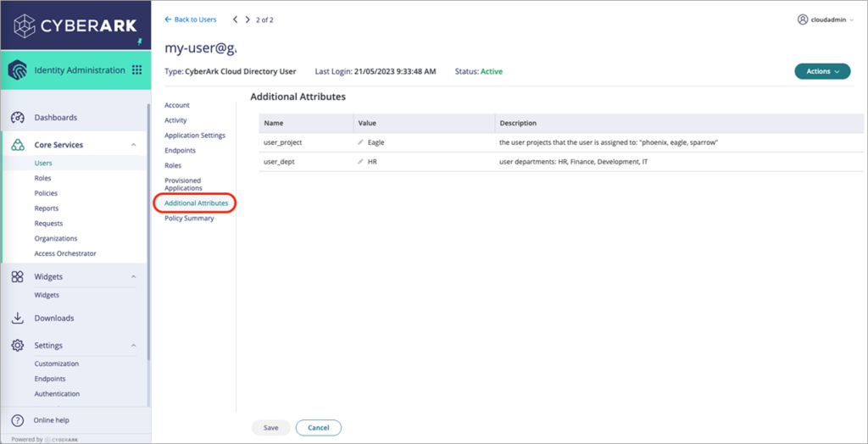Switch to the user's Roles tab
Screen dimensions: 868x444
173,165
